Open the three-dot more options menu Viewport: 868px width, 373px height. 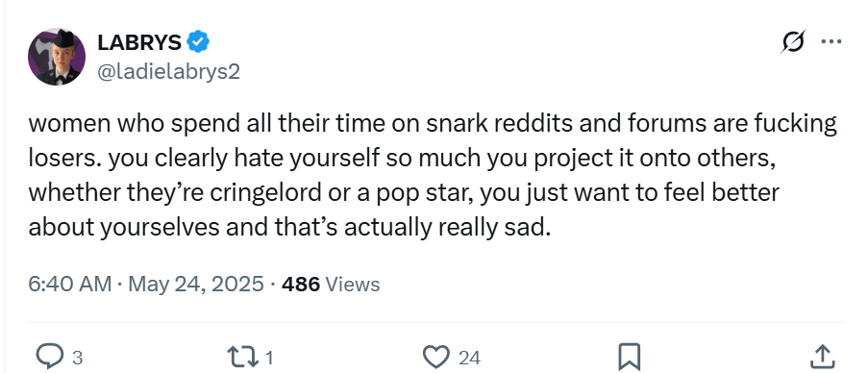coord(831,41)
